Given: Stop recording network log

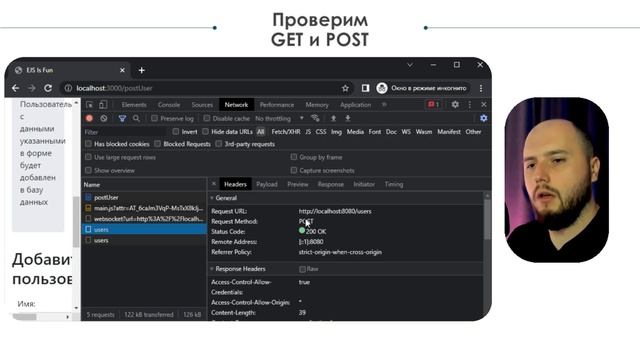Looking at the screenshot, I should pos(89,118).
